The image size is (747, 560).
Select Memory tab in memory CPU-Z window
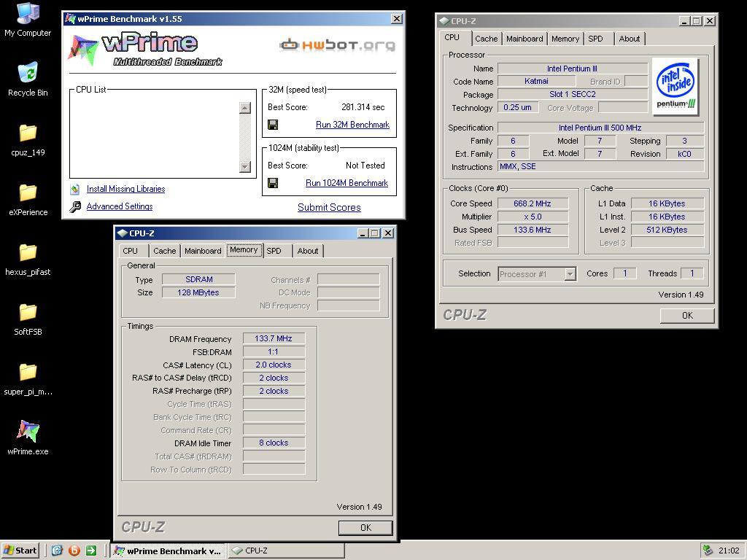[244, 249]
